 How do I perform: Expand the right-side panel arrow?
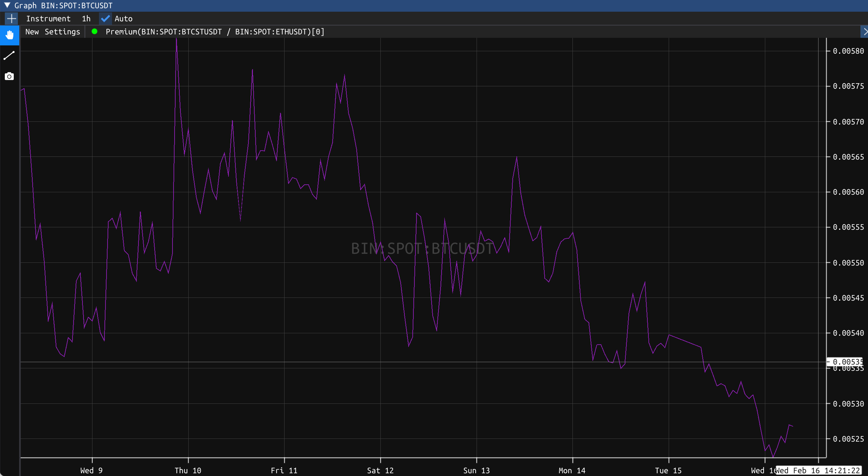pos(865,32)
